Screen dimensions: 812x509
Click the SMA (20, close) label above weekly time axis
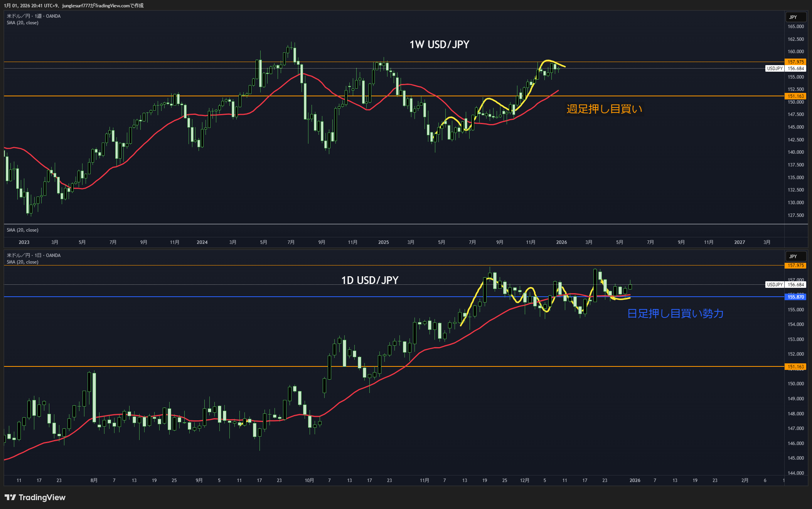(22, 230)
